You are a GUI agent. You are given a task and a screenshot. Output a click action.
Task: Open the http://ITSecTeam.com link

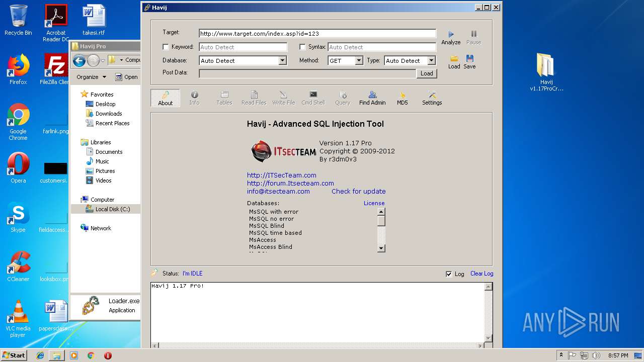[x=282, y=175]
